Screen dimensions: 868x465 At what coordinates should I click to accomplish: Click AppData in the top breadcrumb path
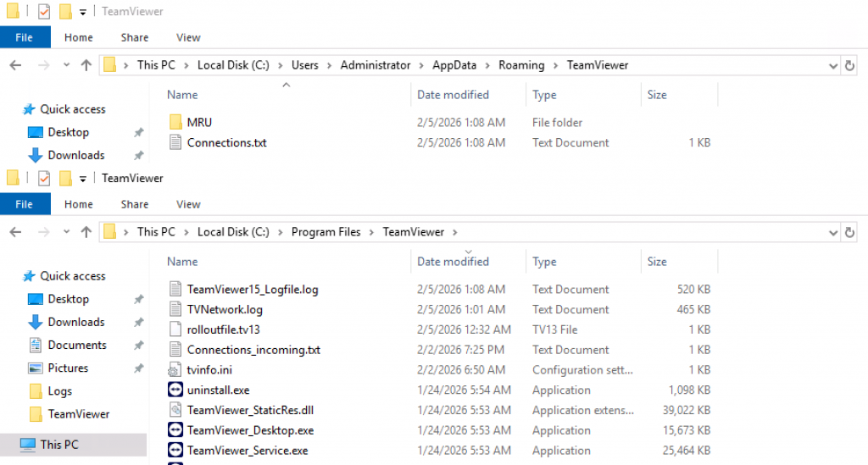(x=454, y=65)
